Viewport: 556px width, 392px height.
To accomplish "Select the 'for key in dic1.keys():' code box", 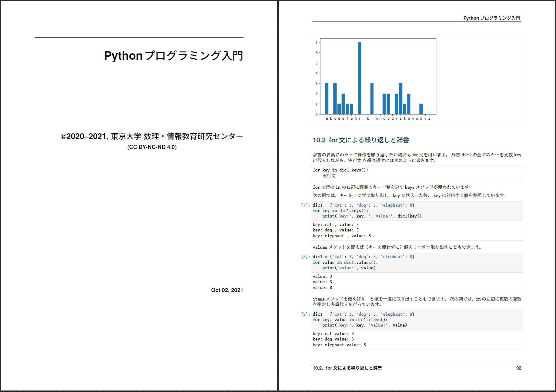I will [x=417, y=173].
